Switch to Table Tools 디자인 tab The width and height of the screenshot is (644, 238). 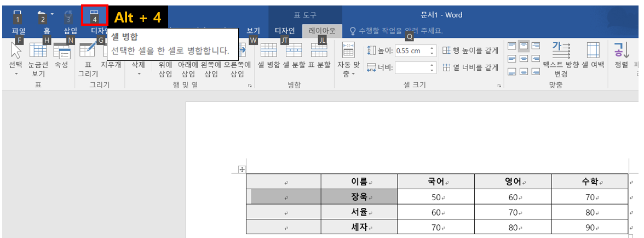285,30
